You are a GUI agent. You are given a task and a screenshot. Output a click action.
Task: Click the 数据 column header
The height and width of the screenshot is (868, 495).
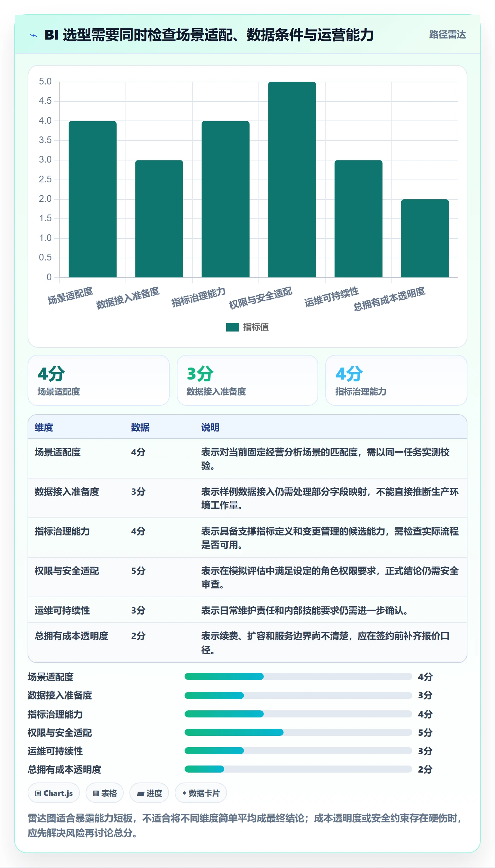coord(140,427)
